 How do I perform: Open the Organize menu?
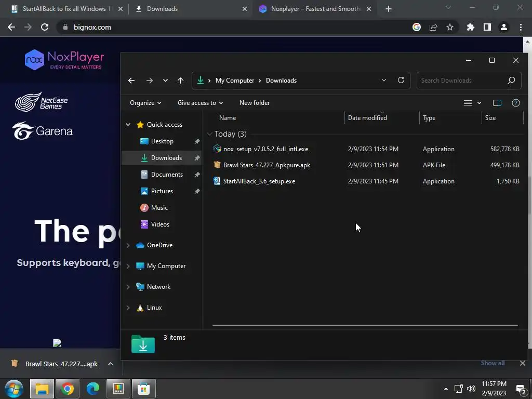(145, 103)
